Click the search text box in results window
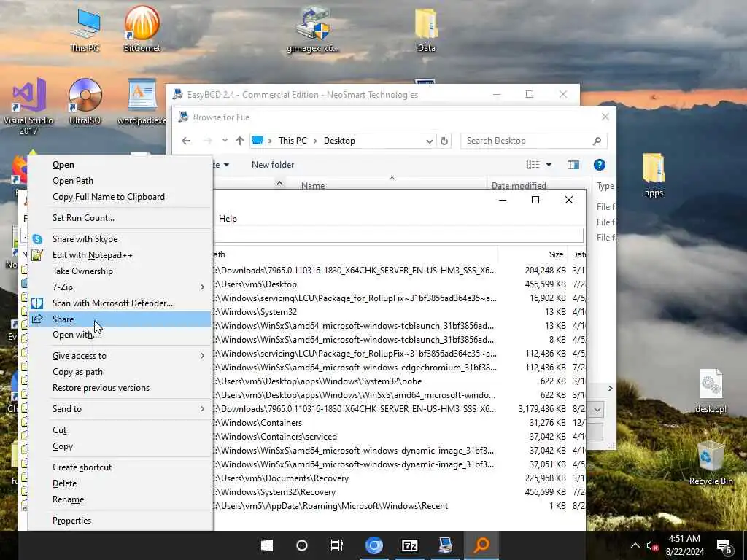This screenshot has width=747, height=560. click(x=398, y=235)
